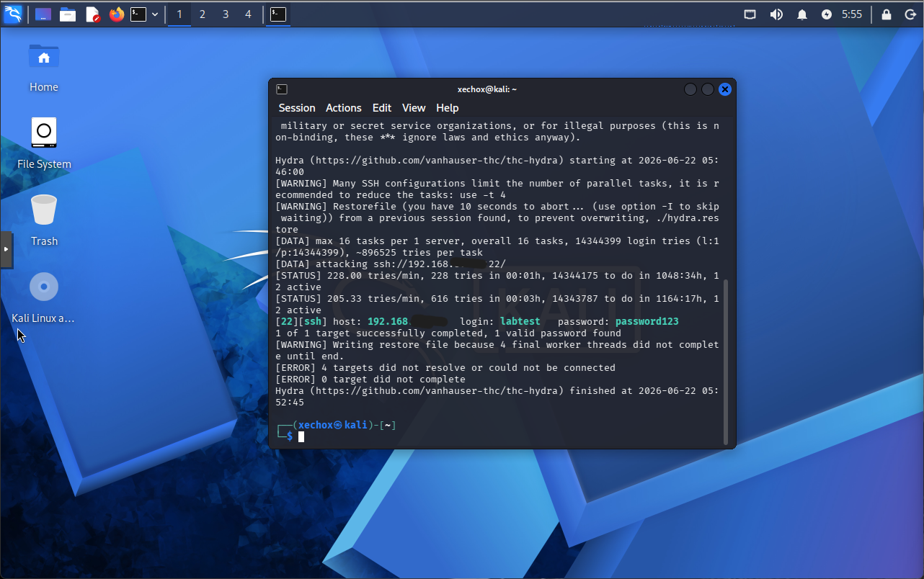
Task: Click the "[WARNING] Restorefile" line
Action: (497, 217)
